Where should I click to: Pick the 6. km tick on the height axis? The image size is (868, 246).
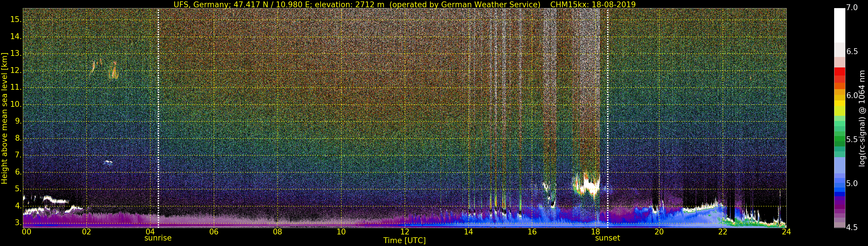point(18,172)
